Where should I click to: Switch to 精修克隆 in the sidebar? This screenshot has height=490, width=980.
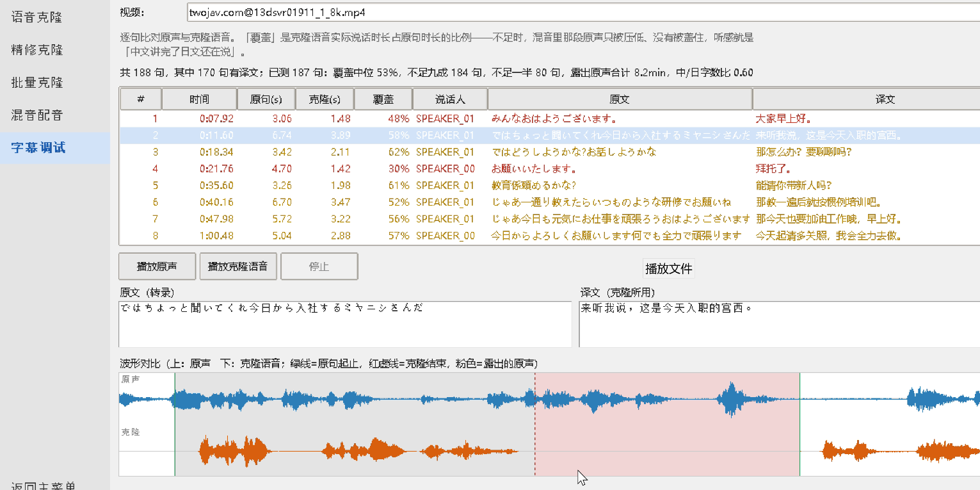tap(37, 50)
